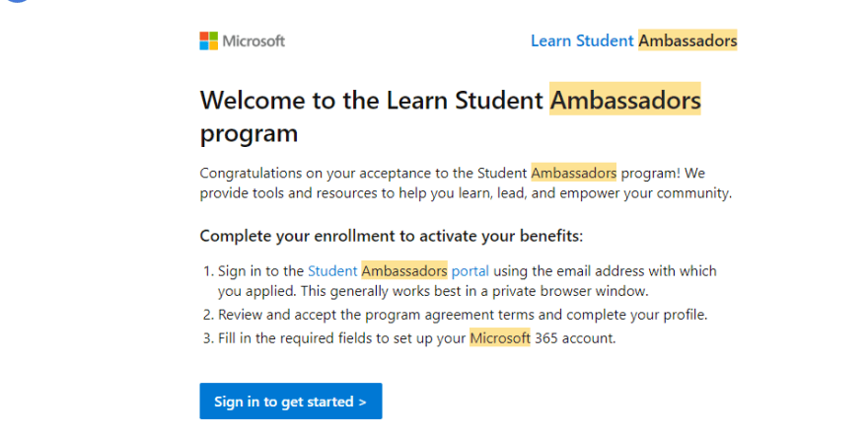Click highlighted Ambassadors in the congratulations sentence
The image size is (868, 441).
point(573,173)
